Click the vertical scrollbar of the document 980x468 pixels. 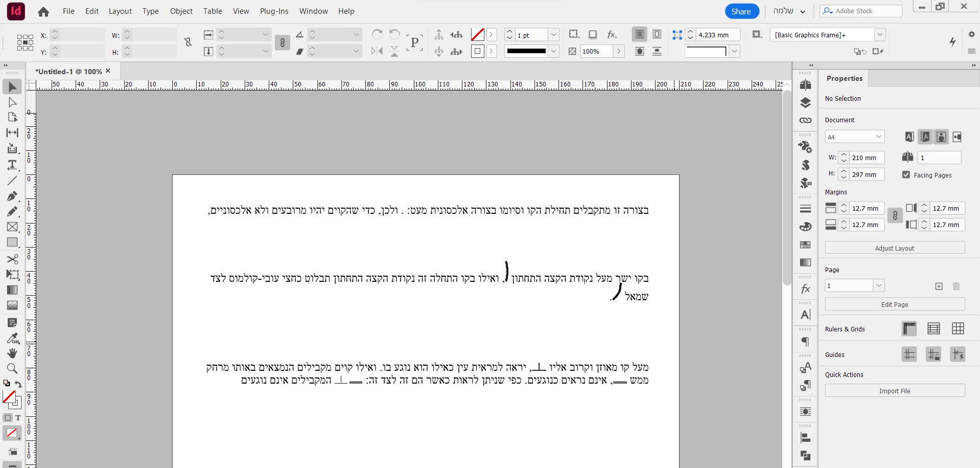point(787,187)
